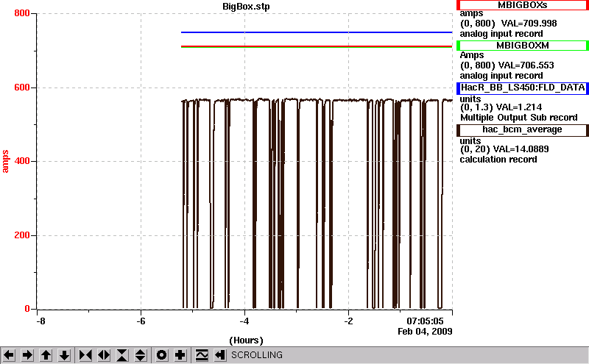Zoom in on the time axis (inward horizontal triangles)

85,355
